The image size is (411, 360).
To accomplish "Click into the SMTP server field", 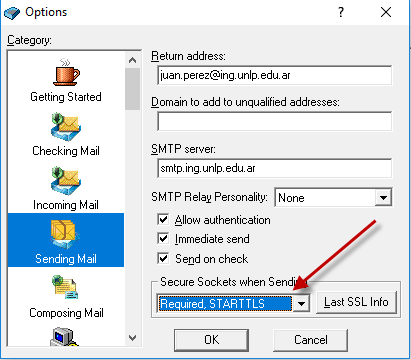I will pos(275,168).
